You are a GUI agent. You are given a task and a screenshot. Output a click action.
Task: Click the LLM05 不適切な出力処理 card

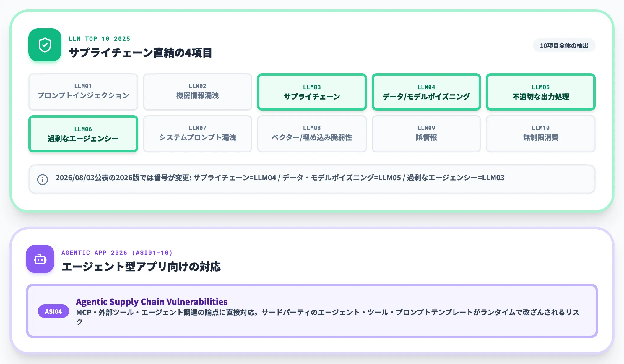pyautogui.click(x=541, y=92)
